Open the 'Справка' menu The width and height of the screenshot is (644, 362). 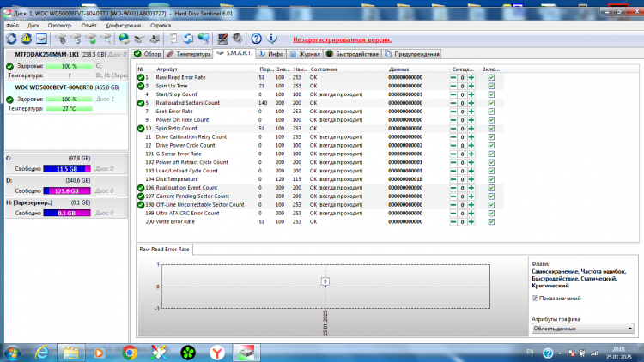point(161,26)
